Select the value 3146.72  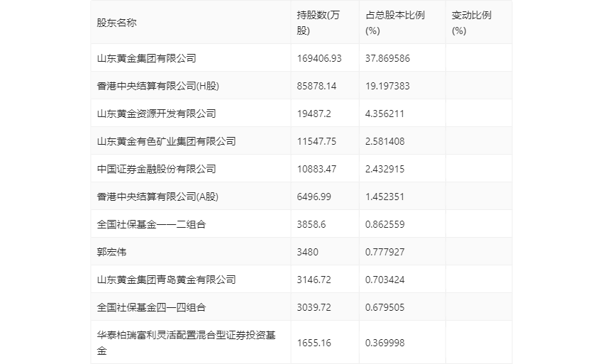pos(314,280)
